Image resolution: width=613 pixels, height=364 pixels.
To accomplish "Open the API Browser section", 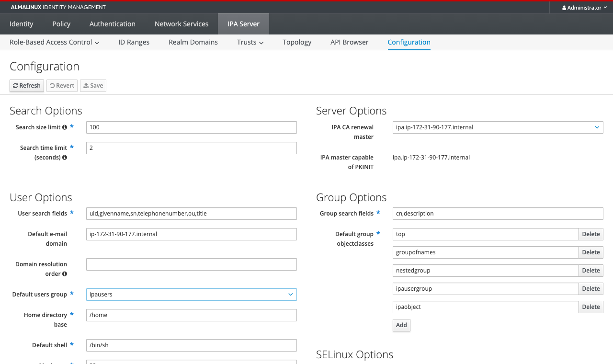I will tap(350, 42).
